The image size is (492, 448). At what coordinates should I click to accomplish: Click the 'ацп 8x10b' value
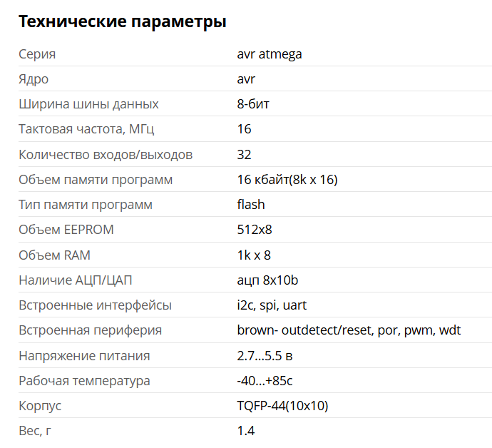267,280
